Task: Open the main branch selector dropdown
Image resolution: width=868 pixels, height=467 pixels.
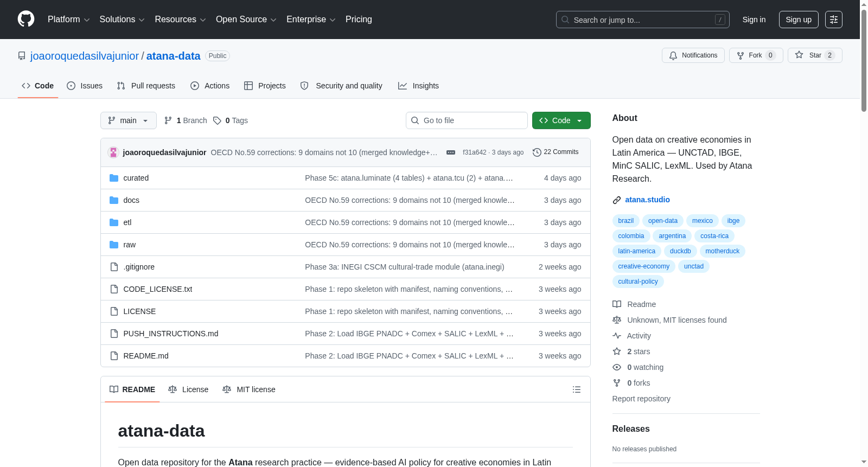Action: (129, 120)
